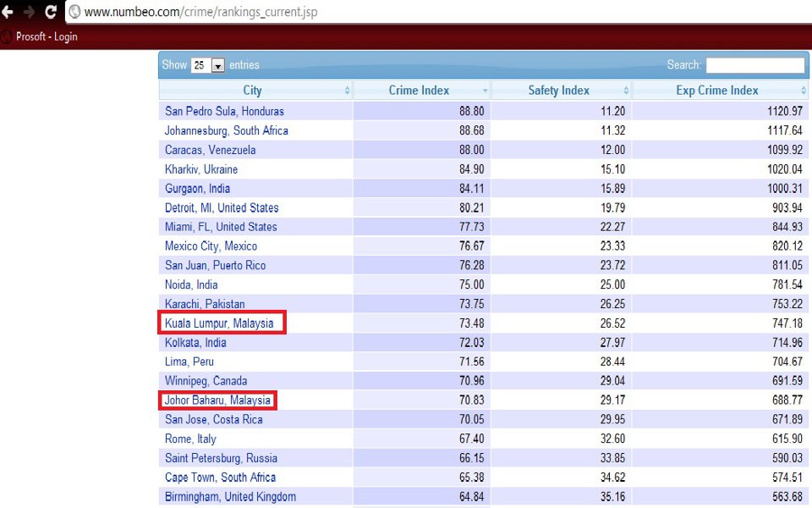The image size is (812, 508).
Task: Open Rome, Italy link
Action: click(x=190, y=439)
